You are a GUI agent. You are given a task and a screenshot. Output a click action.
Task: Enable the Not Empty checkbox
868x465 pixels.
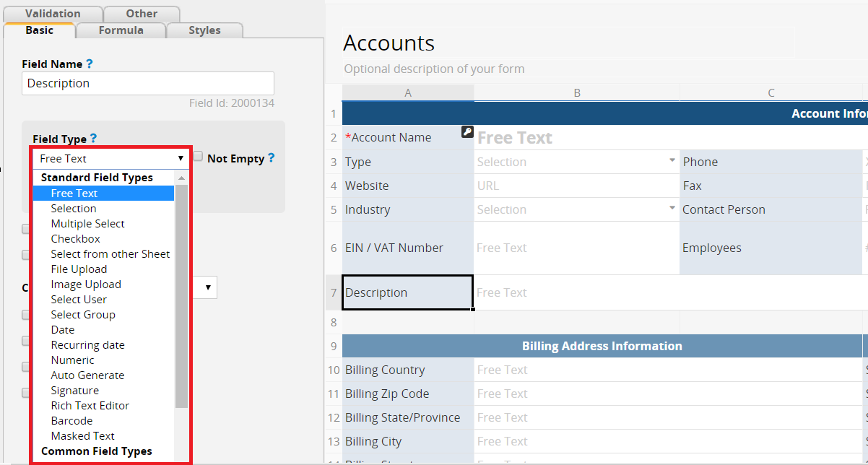pos(199,157)
